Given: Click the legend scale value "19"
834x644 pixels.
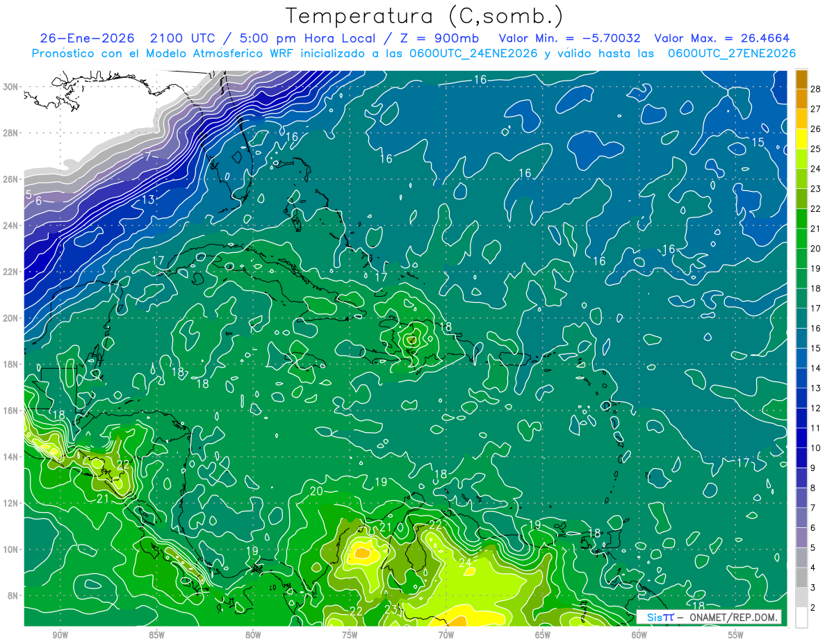Looking at the screenshot, I should 816,268.
